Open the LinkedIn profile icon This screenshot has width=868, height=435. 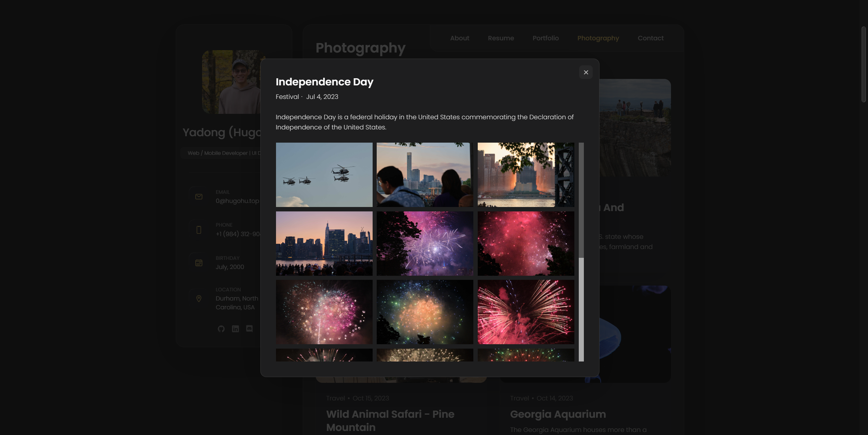(x=235, y=329)
